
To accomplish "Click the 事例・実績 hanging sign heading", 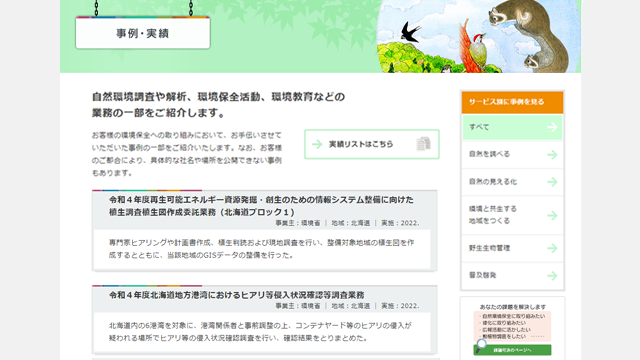I will click(x=143, y=33).
